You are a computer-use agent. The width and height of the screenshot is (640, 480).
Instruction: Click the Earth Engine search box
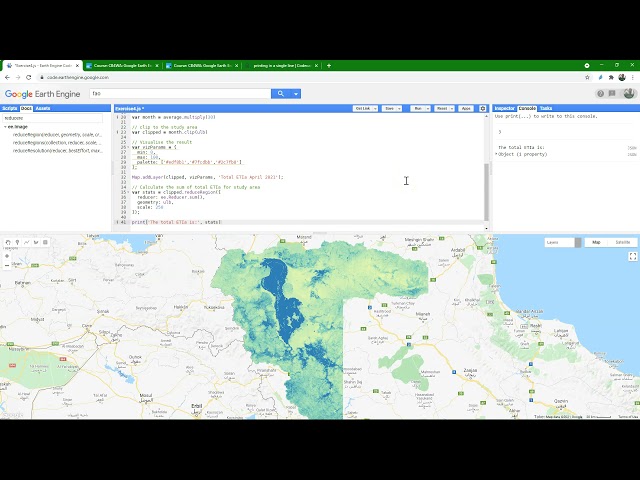[x=180, y=93]
